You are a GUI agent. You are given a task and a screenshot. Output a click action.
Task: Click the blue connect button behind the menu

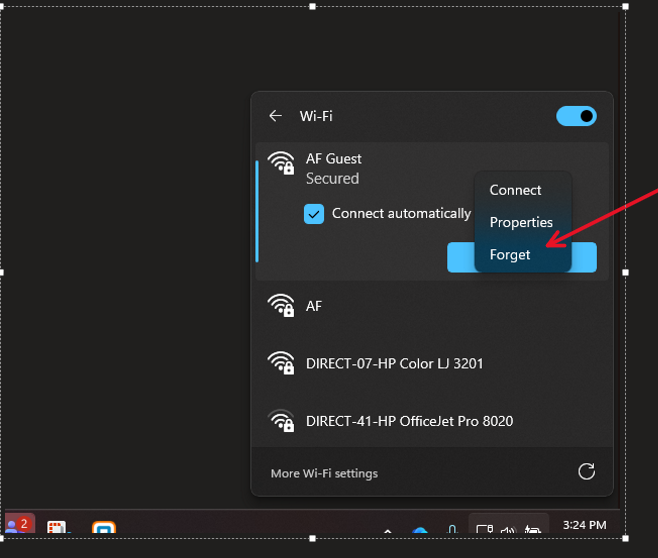(522, 257)
